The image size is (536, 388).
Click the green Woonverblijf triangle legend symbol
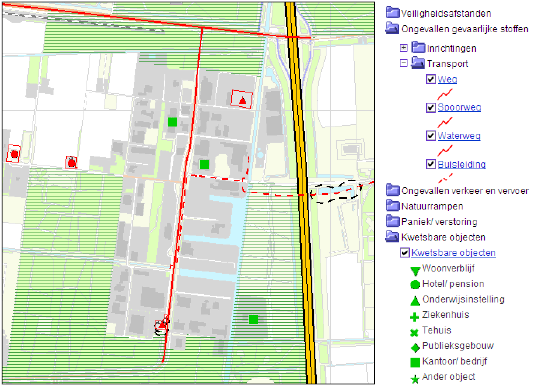pyautogui.click(x=415, y=271)
